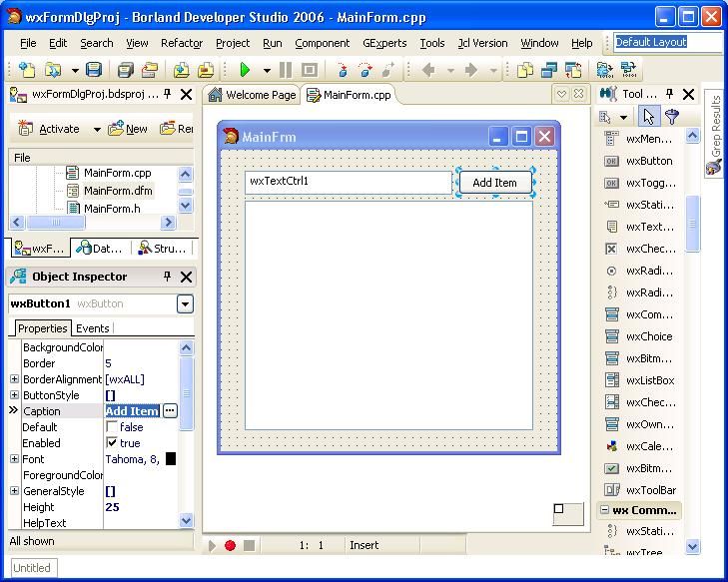Click the black Font color swatch

tap(171, 459)
